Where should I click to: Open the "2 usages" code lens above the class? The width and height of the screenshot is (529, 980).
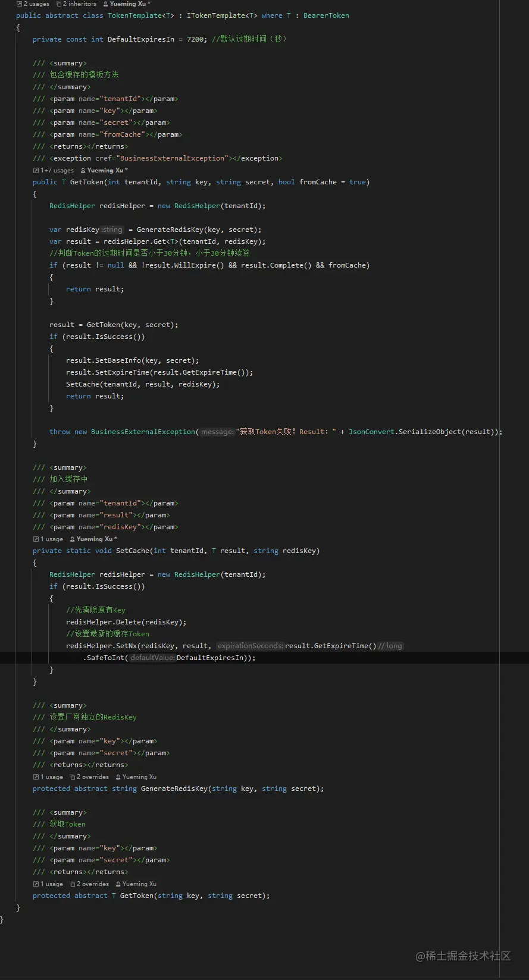point(33,4)
